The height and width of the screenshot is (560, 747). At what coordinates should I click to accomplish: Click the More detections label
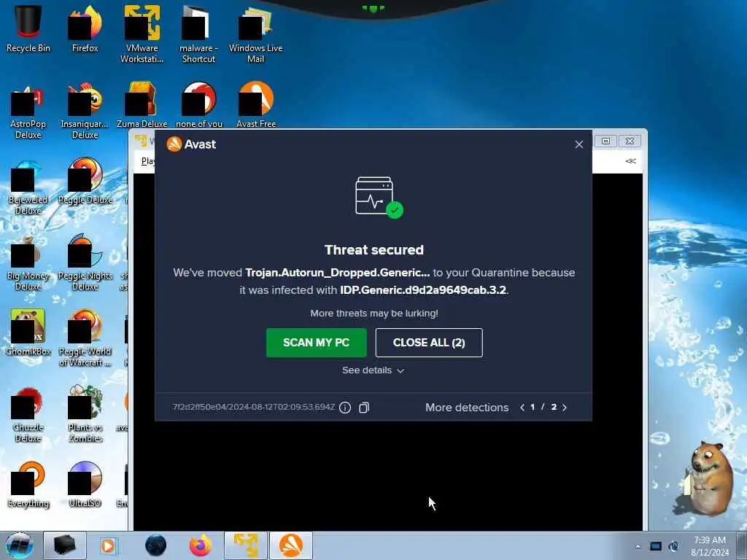[467, 408]
